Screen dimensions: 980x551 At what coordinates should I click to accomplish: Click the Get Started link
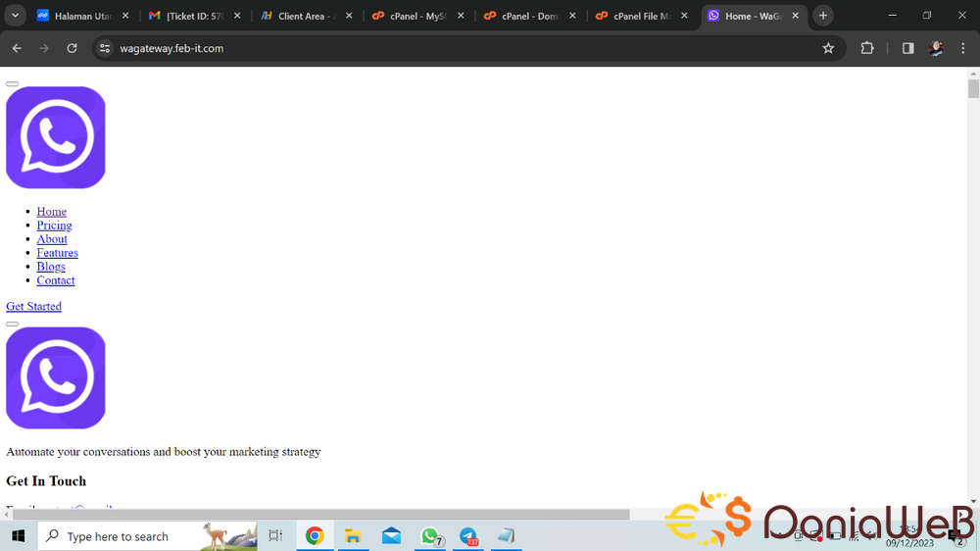(x=33, y=306)
